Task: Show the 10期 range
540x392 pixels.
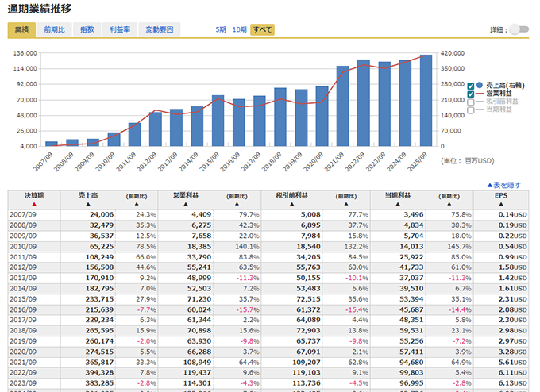Action: click(239, 29)
